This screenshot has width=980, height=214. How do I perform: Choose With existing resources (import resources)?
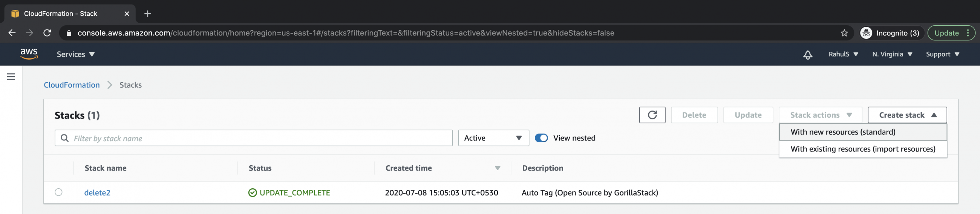pyautogui.click(x=863, y=149)
